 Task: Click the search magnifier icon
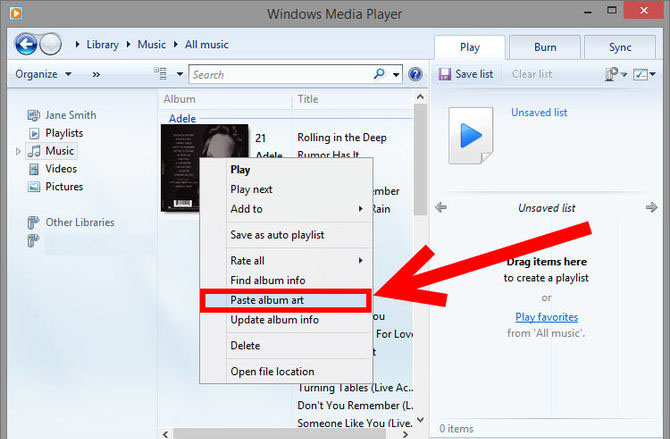point(379,74)
